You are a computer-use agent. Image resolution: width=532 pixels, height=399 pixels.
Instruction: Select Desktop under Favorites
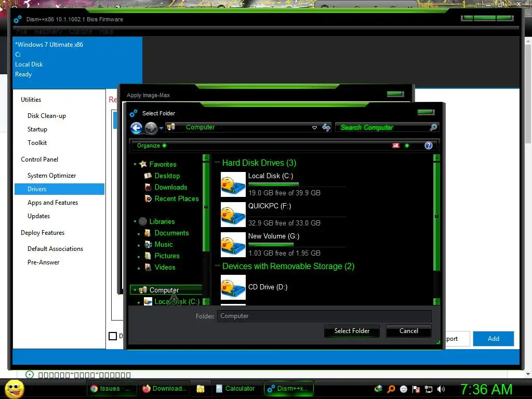point(167,176)
